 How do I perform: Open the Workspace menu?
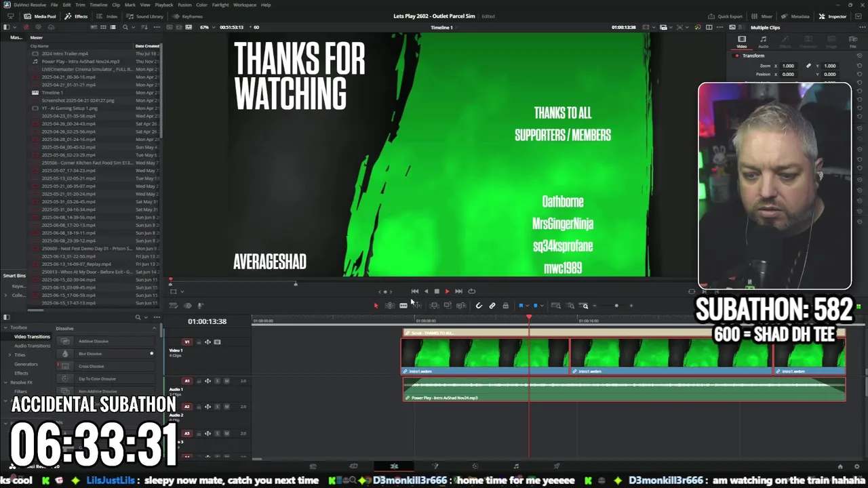[245, 5]
